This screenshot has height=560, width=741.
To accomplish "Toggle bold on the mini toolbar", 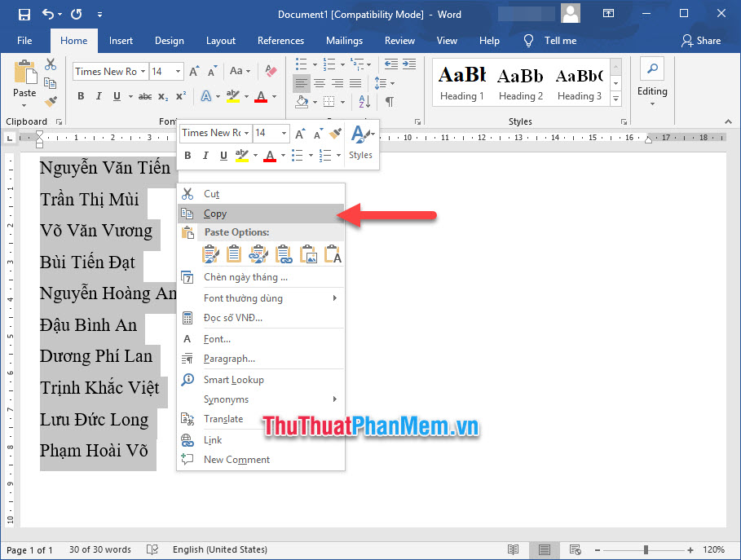I will coord(187,155).
